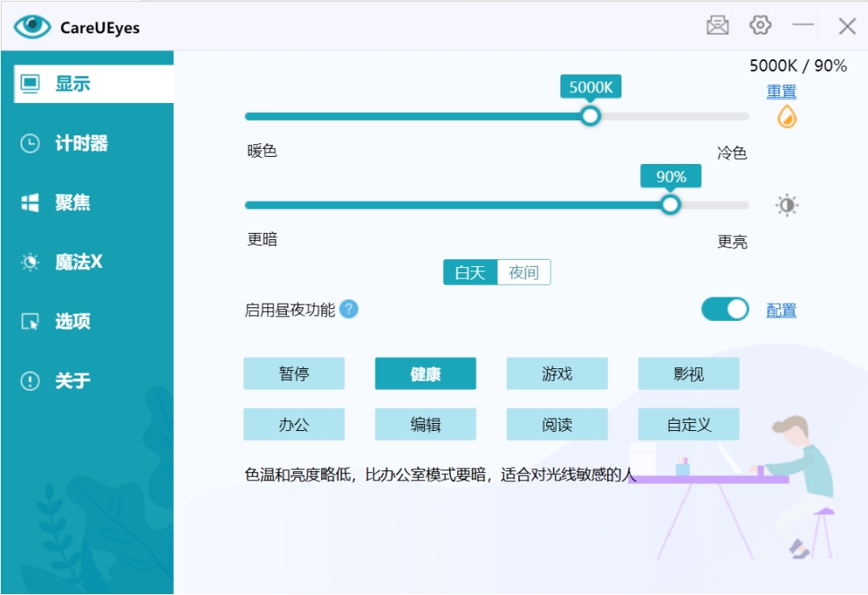
Task: Click the brightness slider handle at 90%
Action: click(670, 205)
